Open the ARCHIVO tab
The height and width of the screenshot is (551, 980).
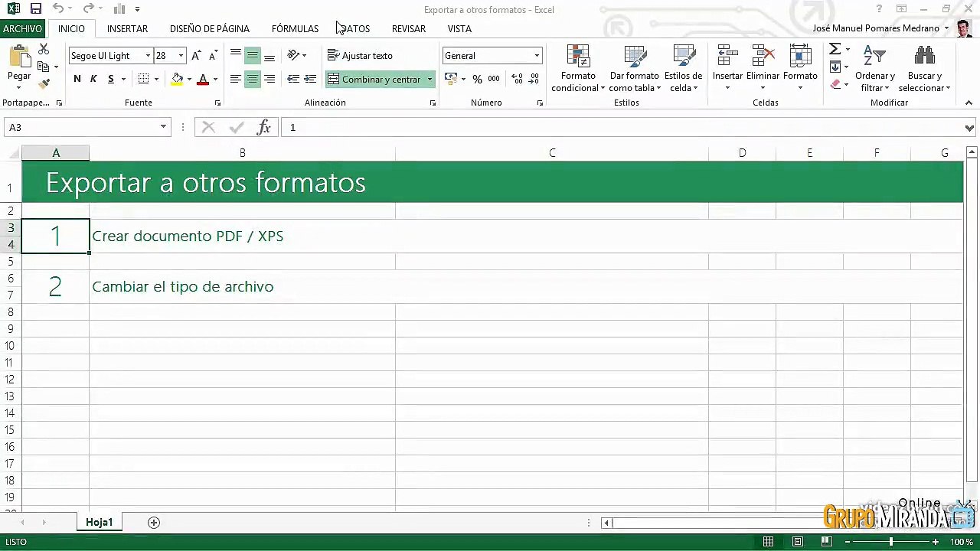[x=22, y=28]
